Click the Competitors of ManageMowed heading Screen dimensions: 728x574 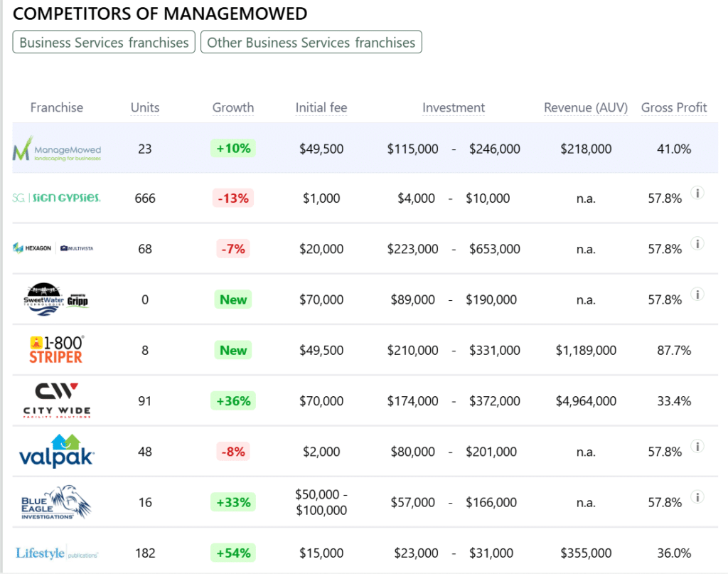tap(160, 14)
